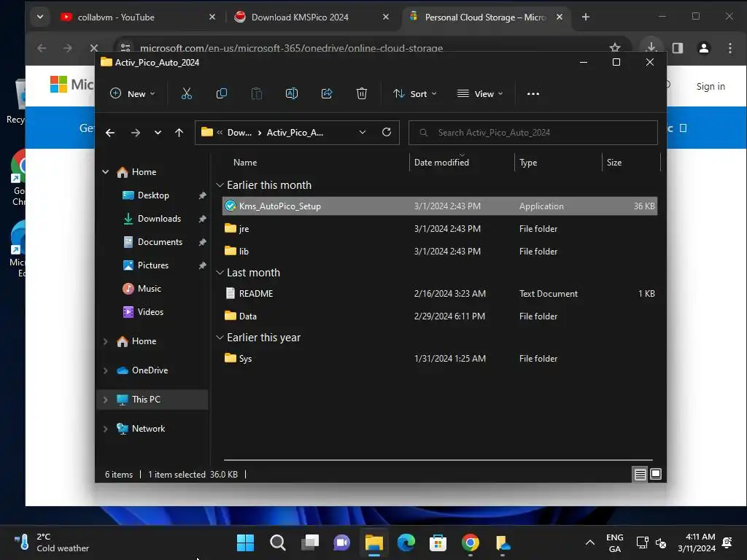Open the See more ellipsis menu
Screen dimensions: 747x560
[x=533, y=94]
